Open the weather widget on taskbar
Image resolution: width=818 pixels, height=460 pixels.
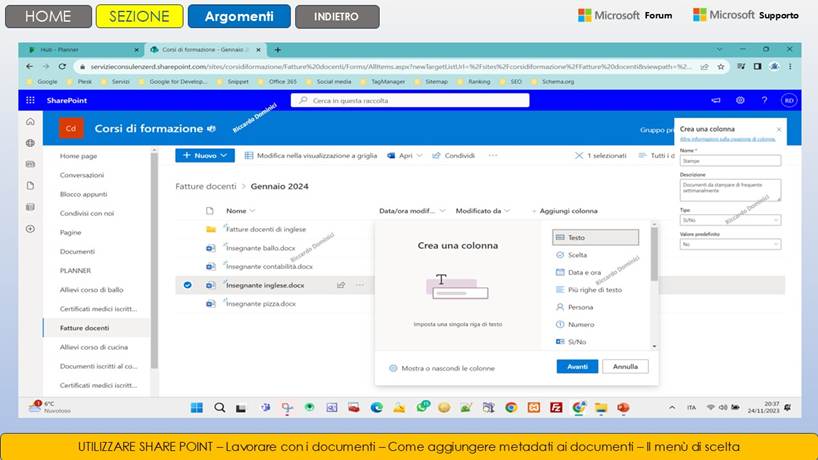50,407
